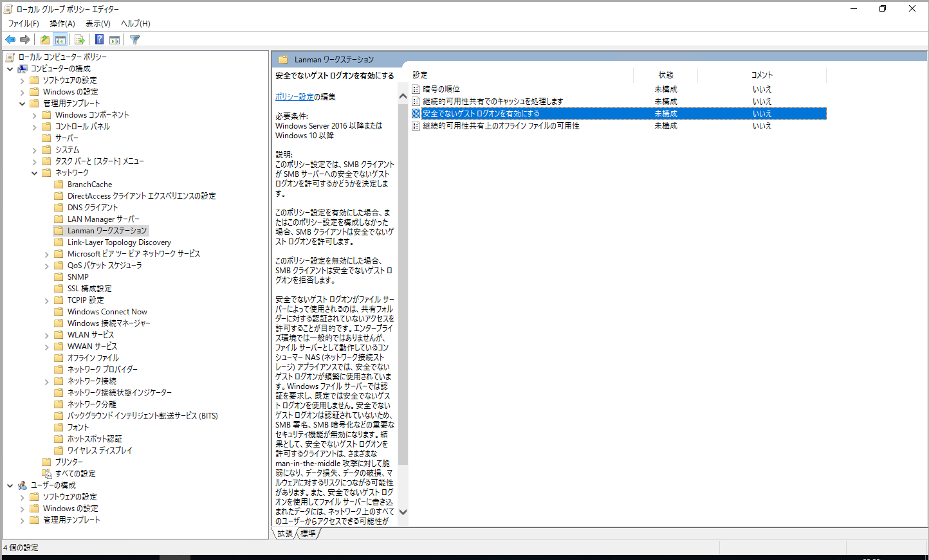Click the description pane scrollbar thumb
The image size is (929, 560).
pos(403,283)
